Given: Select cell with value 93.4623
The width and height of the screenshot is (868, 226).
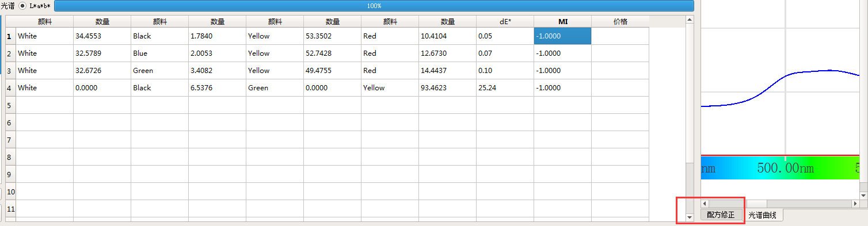Looking at the screenshot, I should click(447, 88).
